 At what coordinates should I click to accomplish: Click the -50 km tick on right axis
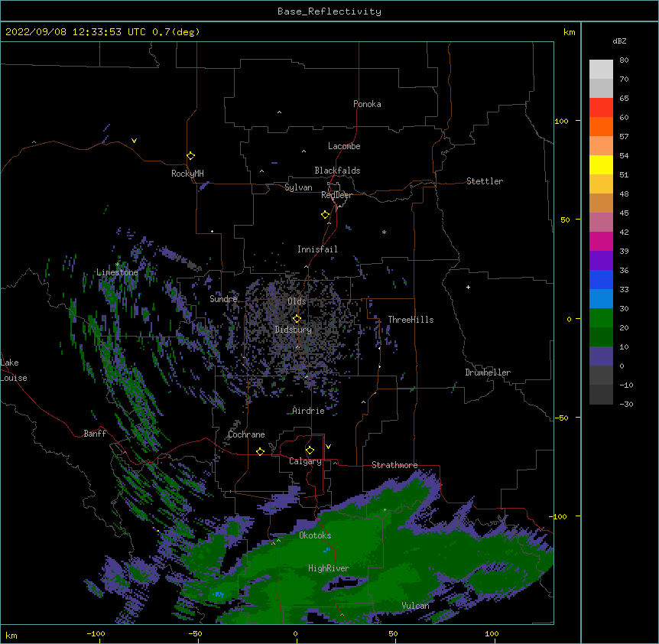click(x=561, y=418)
